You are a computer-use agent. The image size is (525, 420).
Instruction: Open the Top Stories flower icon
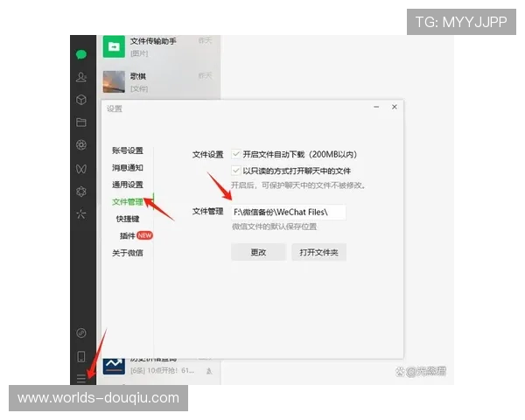(x=81, y=192)
